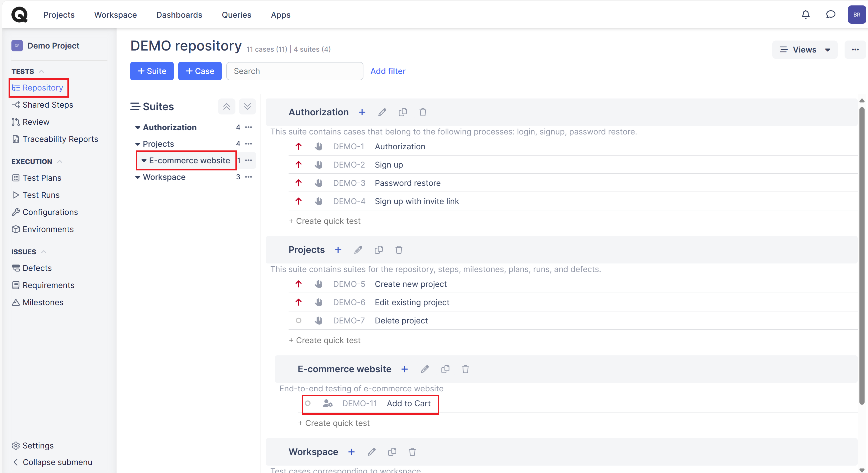The image size is (868, 473).
Task: Click the Add filter link
Action: 387,71
